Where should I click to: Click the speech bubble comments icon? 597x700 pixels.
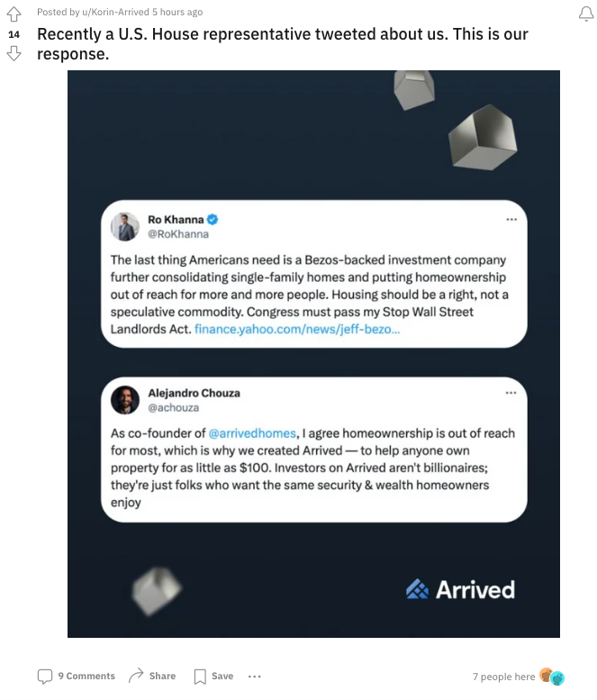[x=45, y=676]
